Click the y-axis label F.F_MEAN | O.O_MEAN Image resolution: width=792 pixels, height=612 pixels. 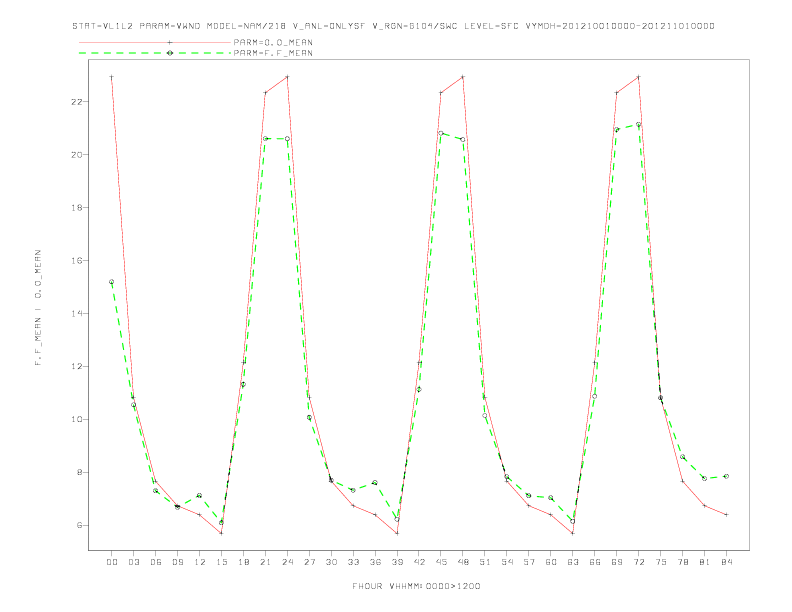(x=38, y=308)
